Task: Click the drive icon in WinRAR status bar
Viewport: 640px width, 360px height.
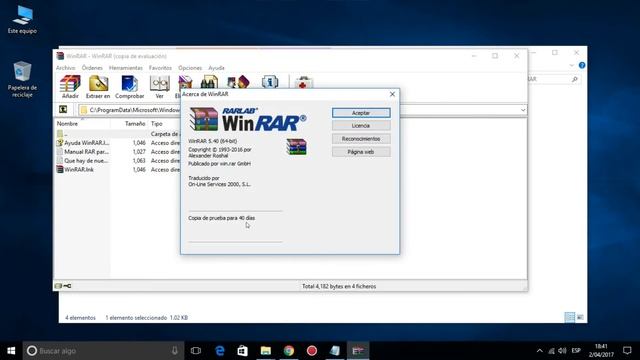Action: pos(58,286)
